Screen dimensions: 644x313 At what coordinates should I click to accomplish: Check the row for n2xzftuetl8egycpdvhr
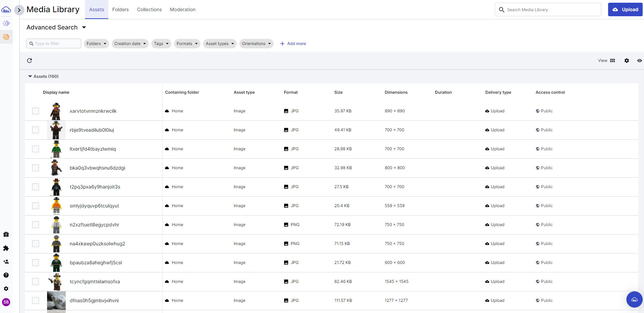point(35,224)
